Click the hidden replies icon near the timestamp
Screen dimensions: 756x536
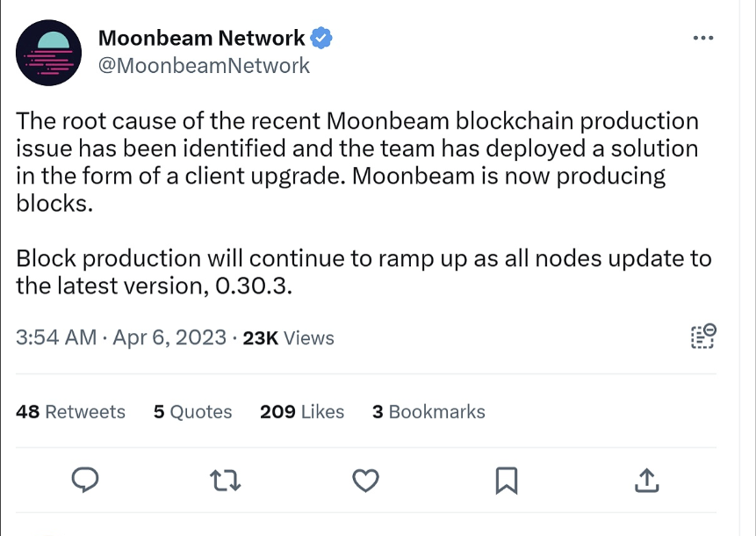[702, 337]
